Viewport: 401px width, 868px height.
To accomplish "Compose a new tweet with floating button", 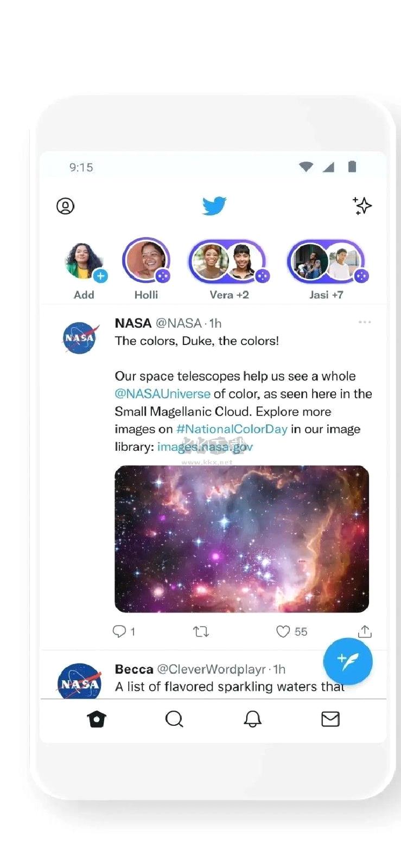I will click(x=348, y=661).
